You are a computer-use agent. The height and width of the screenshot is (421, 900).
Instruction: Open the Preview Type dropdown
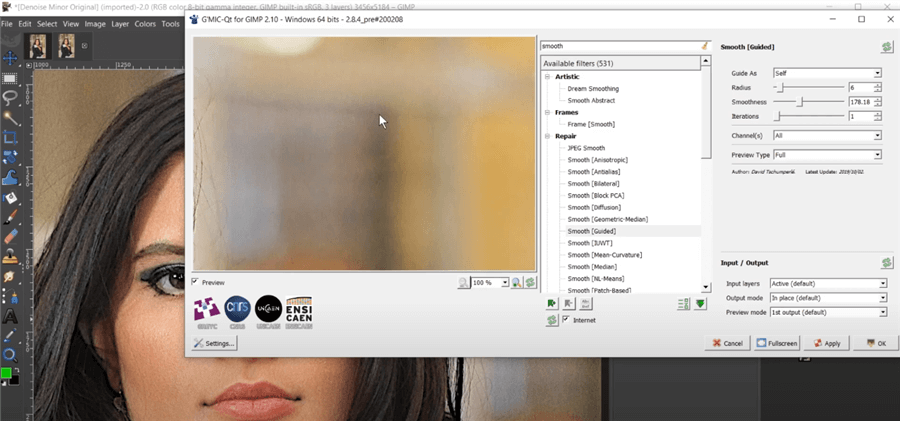coord(827,155)
